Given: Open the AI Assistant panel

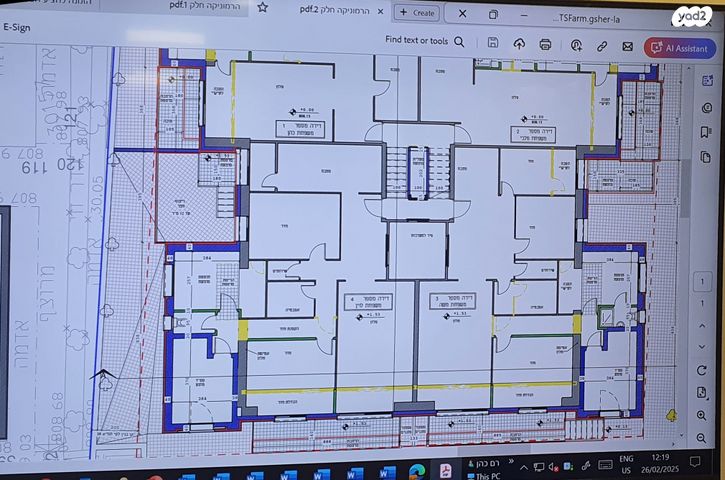Looking at the screenshot, I should point(680,47).
